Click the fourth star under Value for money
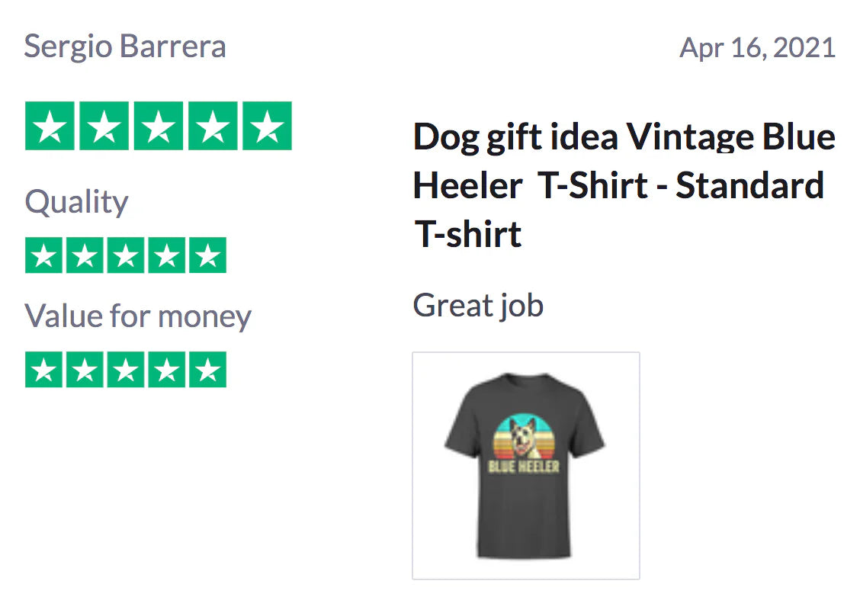Image resolution: width=860 pixels, height=616 pixels. pos(167,370)
